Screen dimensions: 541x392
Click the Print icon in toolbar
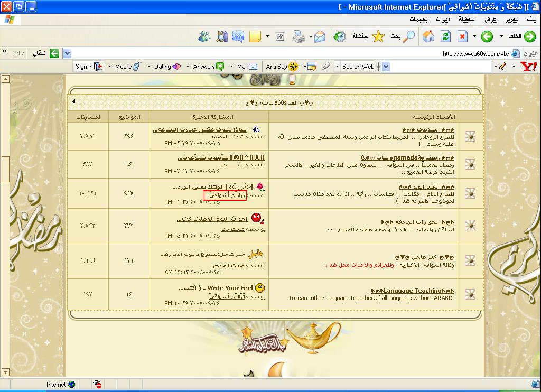(299, 36)
